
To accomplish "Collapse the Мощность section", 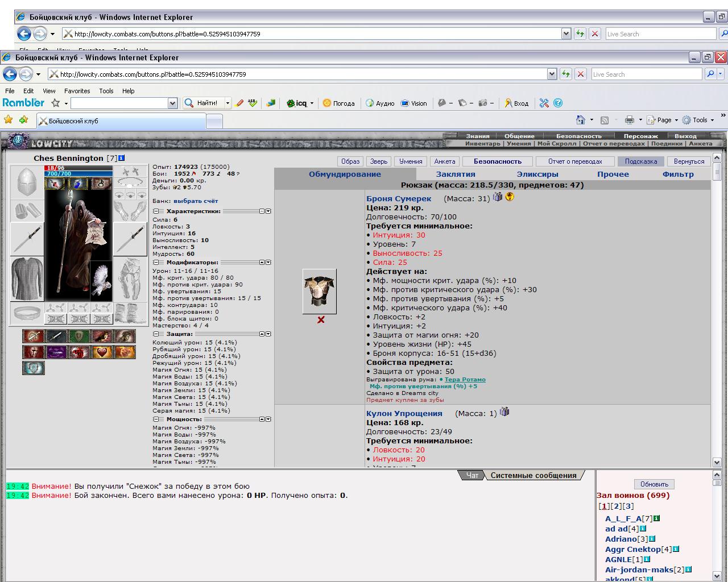I will click(x=156, y=419).
